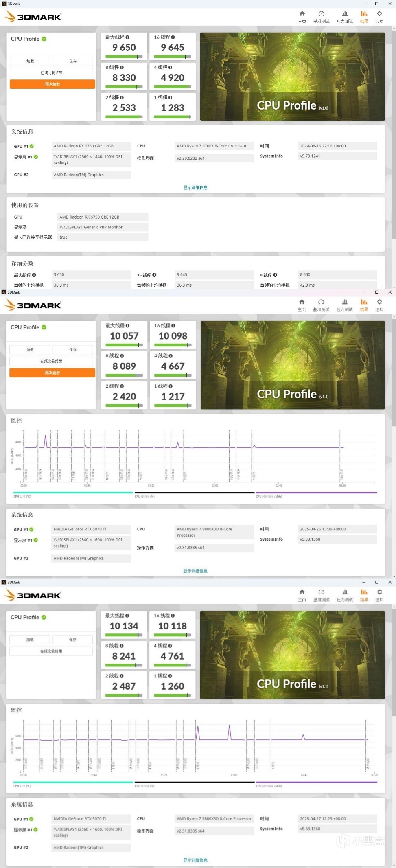Viewport: 396px width, 868px height.
Task: Open Stress Test icon in the 9 650 score window
Action: [x=345, y=14]
